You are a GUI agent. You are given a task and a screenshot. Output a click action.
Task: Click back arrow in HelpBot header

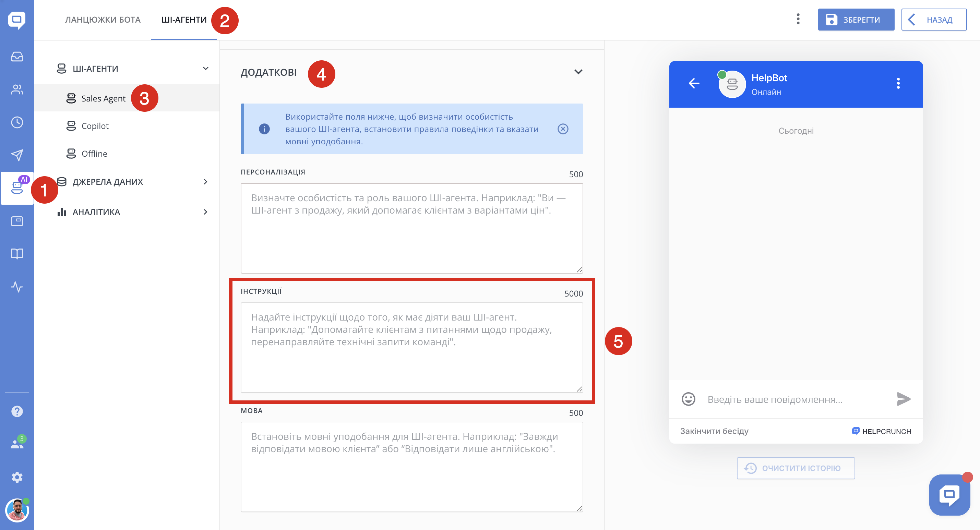point(694,83)
